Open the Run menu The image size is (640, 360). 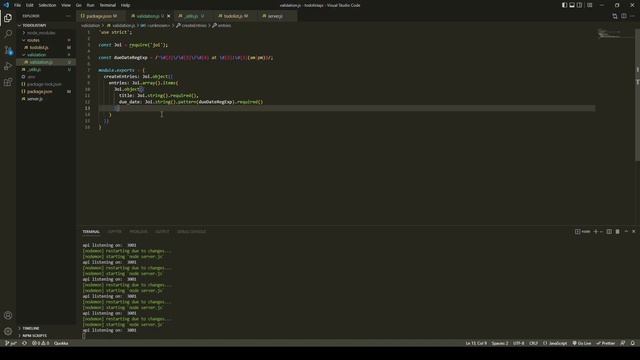[91, 5]
